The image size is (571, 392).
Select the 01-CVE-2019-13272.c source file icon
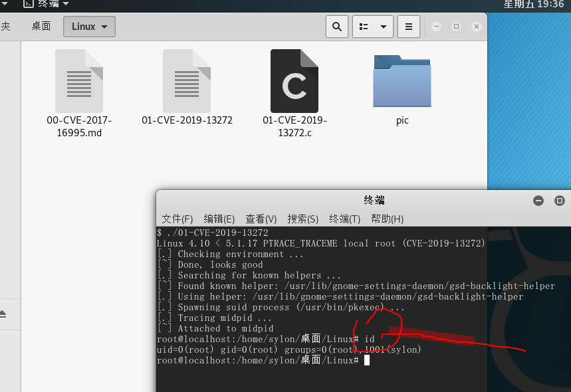pyautogui.click(x=294, y=81)
